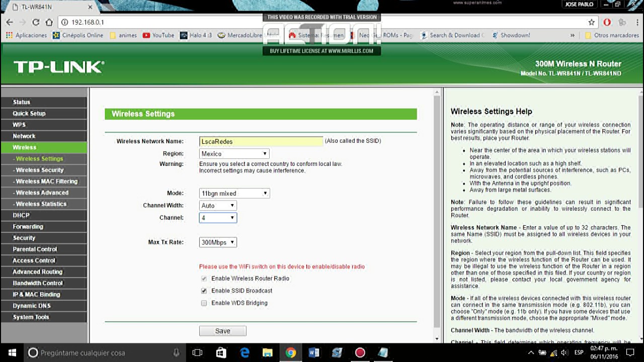The width and height of the screenshot is (644, 362).
Task: Bookmark page with star icon
Action: (592, 22)
